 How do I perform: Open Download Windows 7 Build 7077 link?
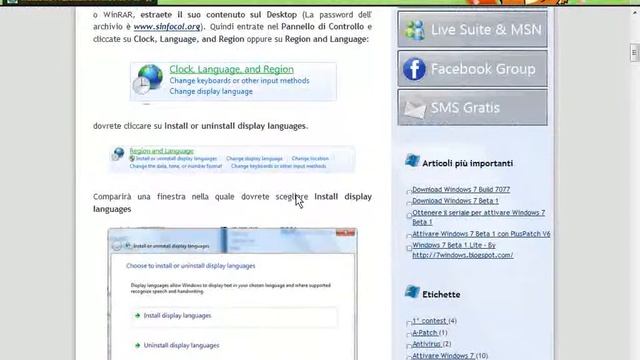pyautogui.click(x=461, y=189)
